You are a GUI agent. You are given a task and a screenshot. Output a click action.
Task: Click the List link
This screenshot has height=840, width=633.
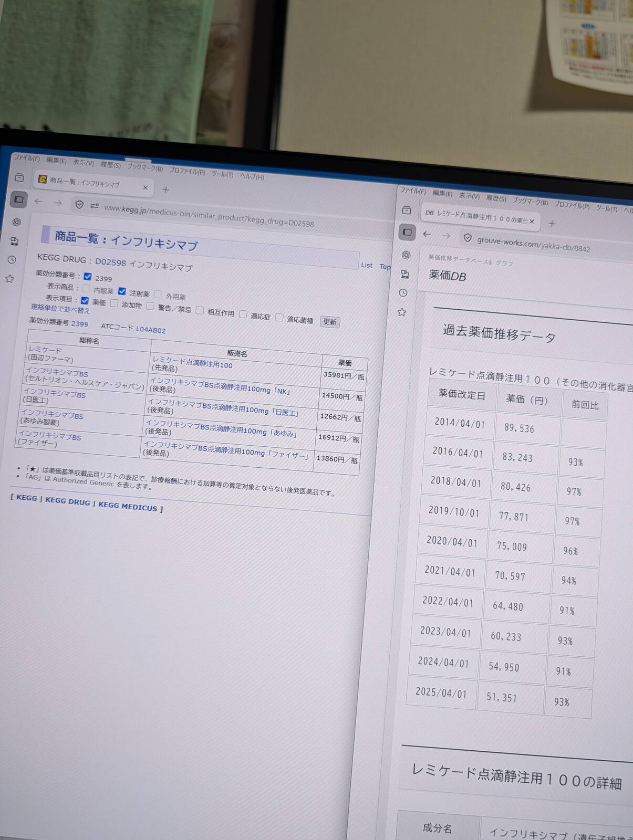pyautogui.click(x=367, y=265)
